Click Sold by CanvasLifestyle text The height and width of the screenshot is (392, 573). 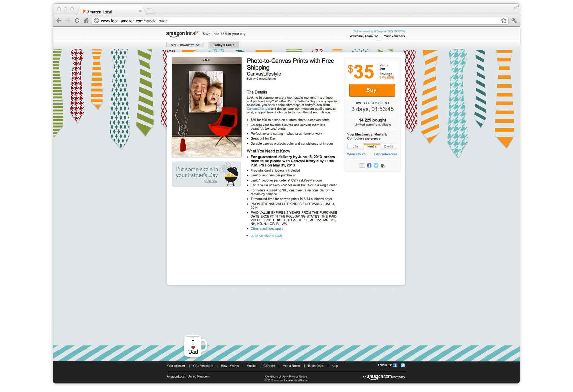261,79
